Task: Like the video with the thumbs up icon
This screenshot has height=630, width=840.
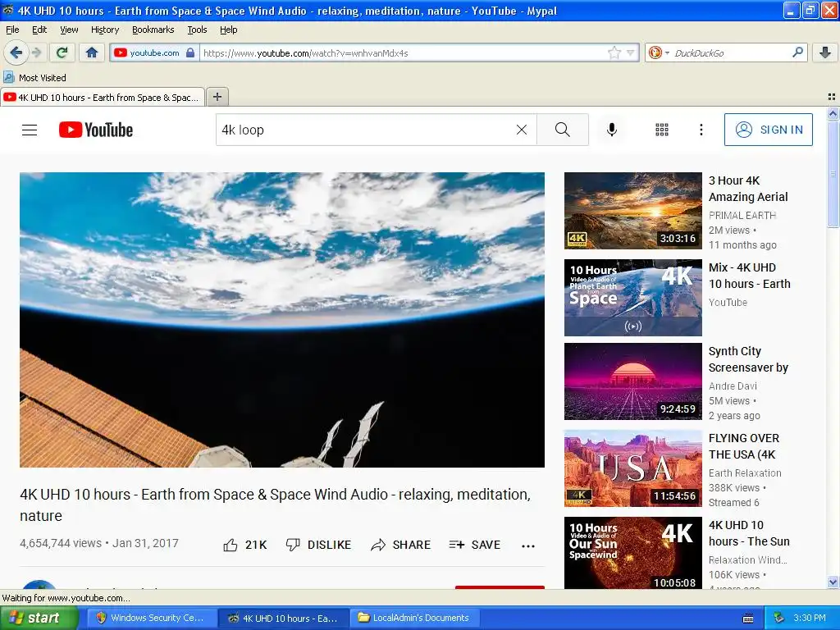Action: click(231, 545)
